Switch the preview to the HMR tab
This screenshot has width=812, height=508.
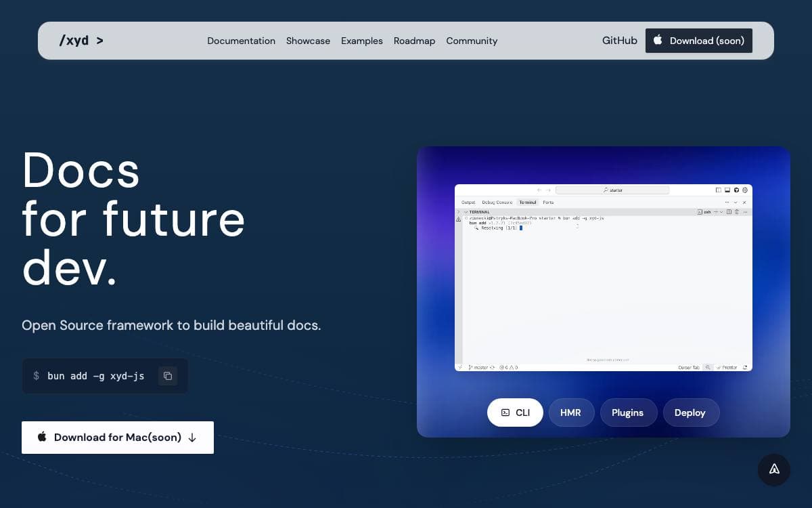tap(571, 412)
